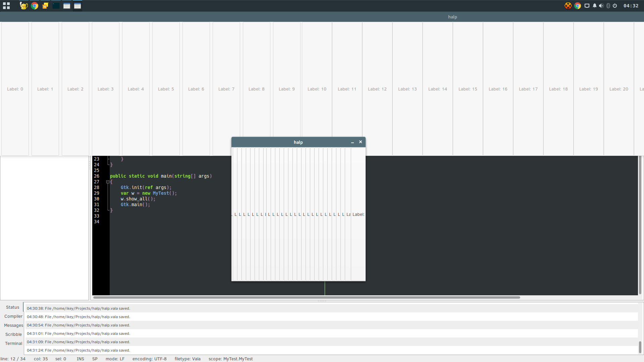Click the 04:32 clock

pos(631,6)
